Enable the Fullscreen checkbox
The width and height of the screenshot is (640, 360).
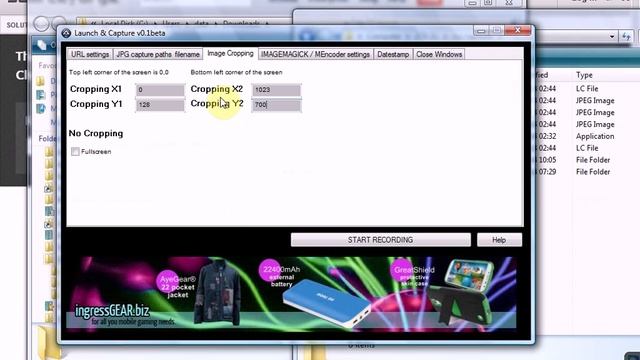(x=75, y=152)
